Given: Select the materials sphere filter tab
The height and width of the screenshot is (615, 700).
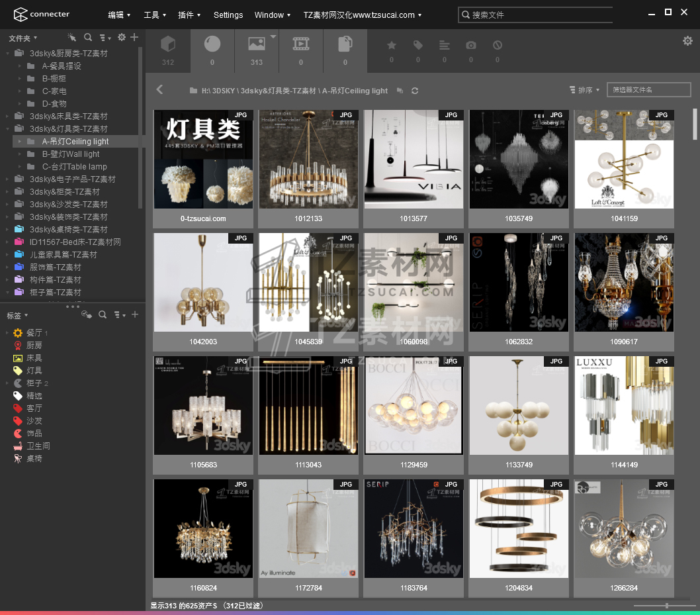Looking at the screenshot, I should pyautogui.click(x=212, y=51).
